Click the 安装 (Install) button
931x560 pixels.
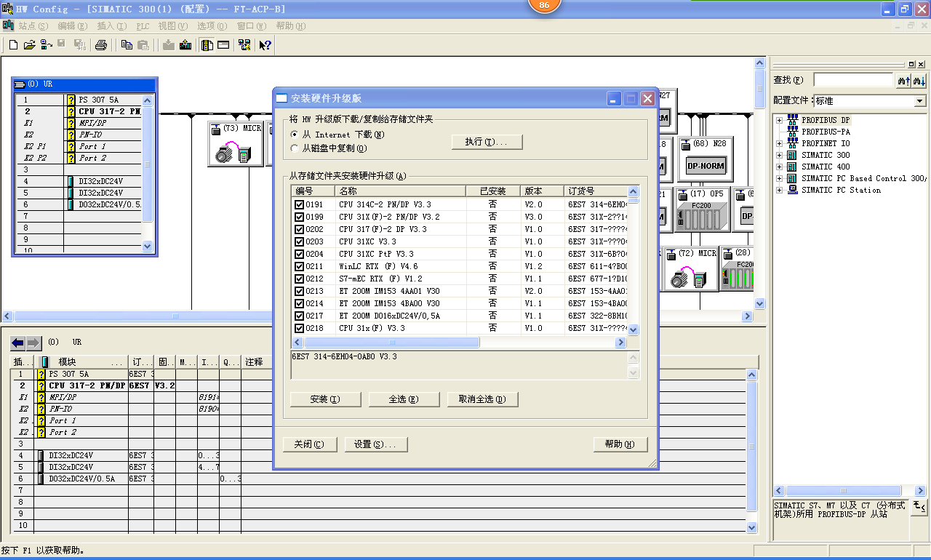point(325,399)
